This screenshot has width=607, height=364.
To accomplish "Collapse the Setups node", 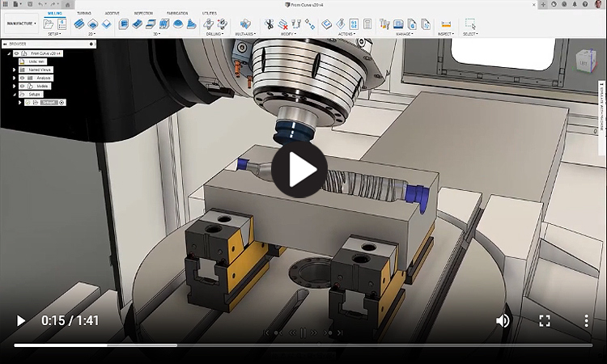I will pyautogui.click(x=15, y=95).
